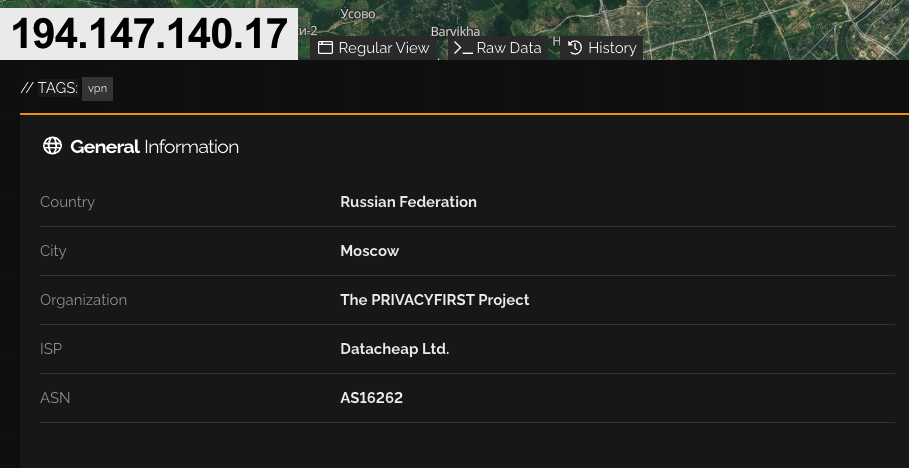Click the Moscow city value
The image size is (909, 468).
click(369, 251)
